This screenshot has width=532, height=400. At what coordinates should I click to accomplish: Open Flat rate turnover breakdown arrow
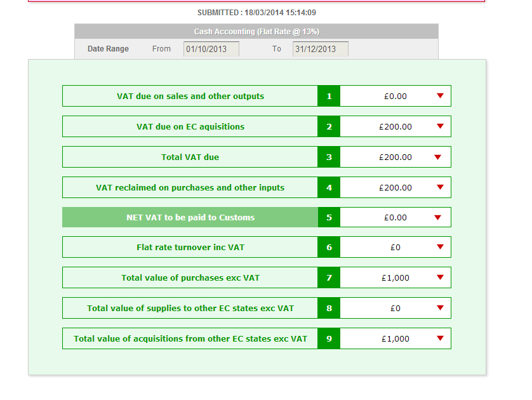click(x=440, y=246)
